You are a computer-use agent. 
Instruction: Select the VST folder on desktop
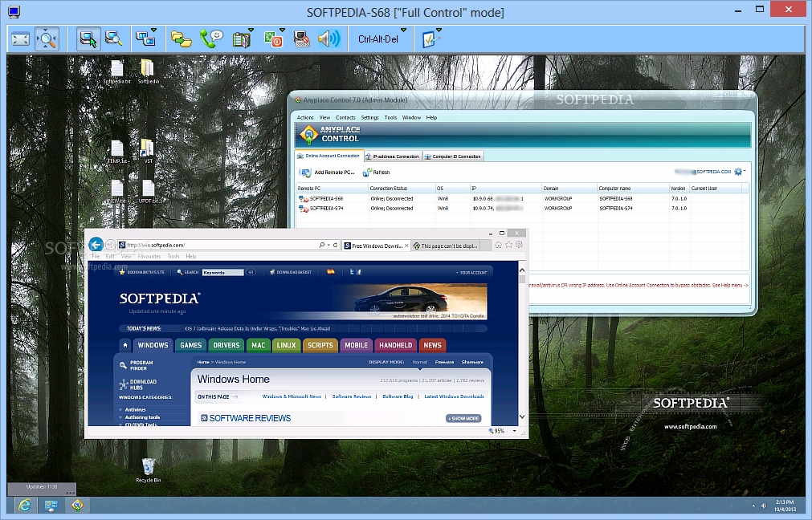[x=148, y=151]
